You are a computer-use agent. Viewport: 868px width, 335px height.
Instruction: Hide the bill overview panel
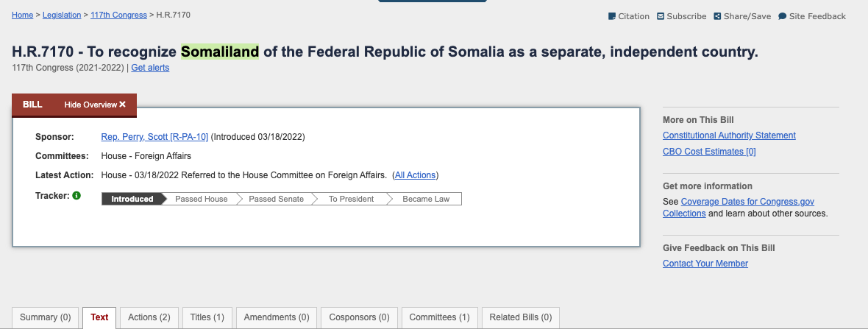[95, 105]
